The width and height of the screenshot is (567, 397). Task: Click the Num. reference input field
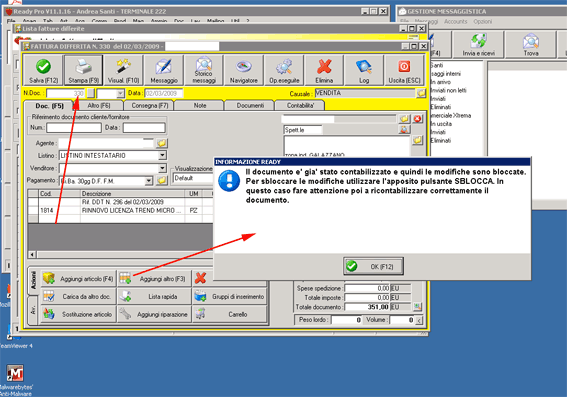point(74,128)
